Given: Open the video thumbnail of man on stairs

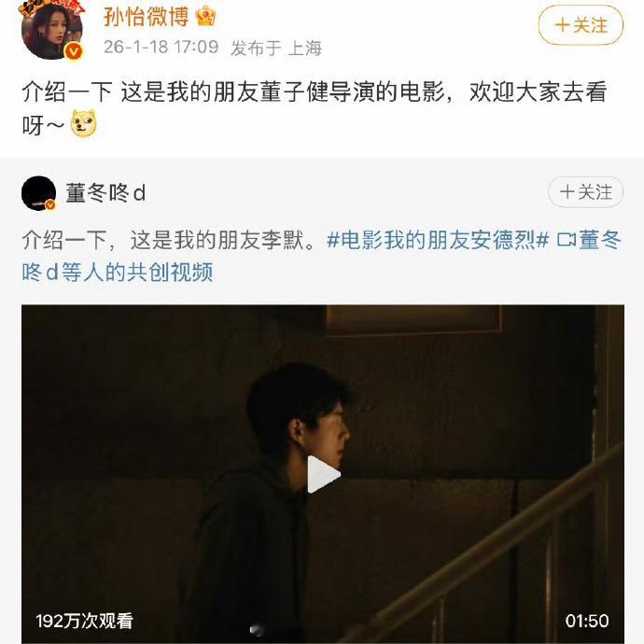Looking at the screenshot, I should [323, 474].
